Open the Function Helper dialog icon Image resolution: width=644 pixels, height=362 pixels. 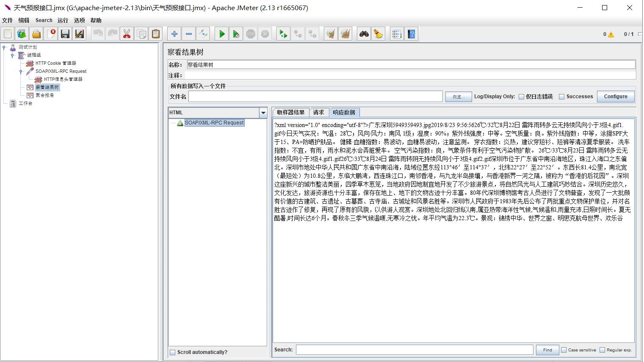click(x=397, y=34)
